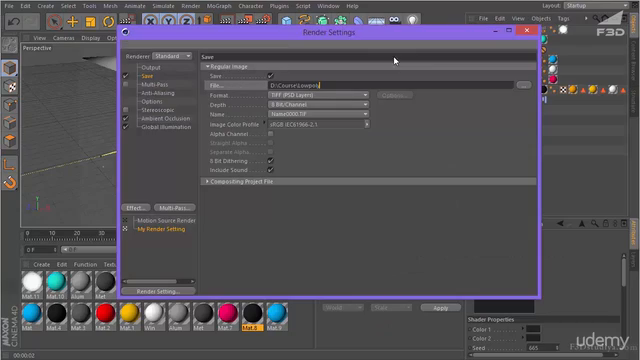Open the Renderer Standard dropdown

172,56
